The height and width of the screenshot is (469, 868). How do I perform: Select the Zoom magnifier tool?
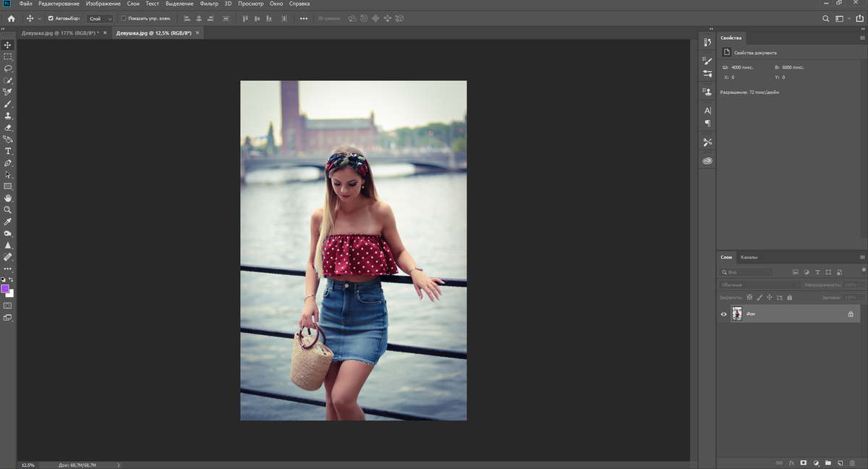(x=8, y=210)
